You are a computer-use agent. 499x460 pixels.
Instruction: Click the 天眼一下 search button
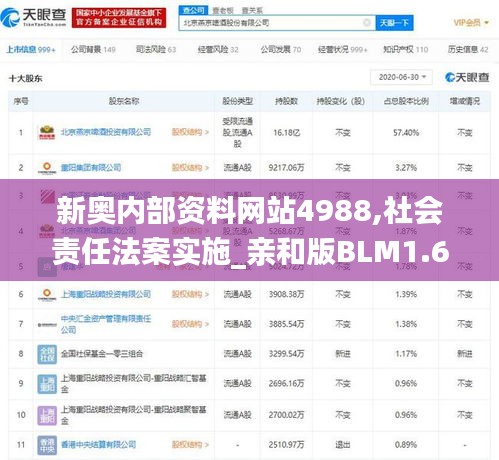(x=394, y=23)
